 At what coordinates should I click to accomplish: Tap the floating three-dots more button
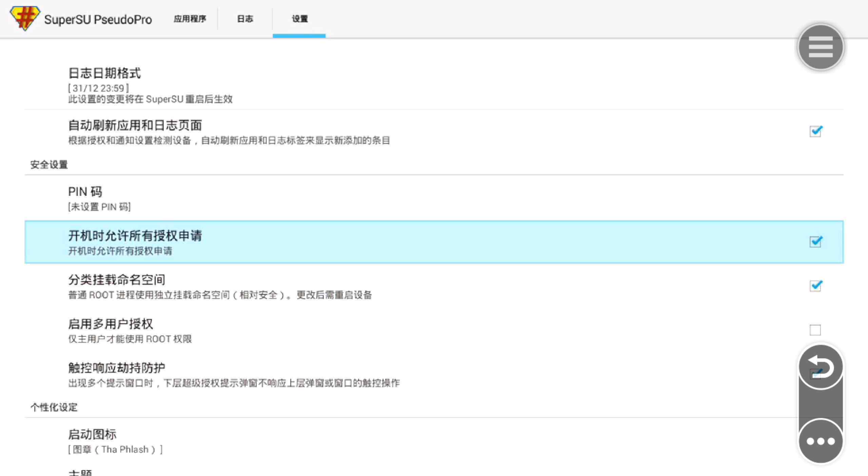coord(821,441)
